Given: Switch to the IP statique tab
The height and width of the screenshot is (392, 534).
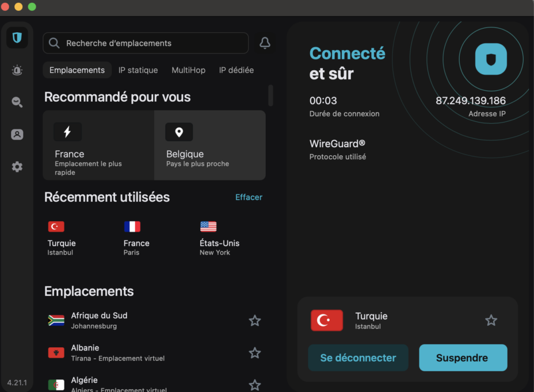Looking at the screenshot, I should (x=138, y=70).
